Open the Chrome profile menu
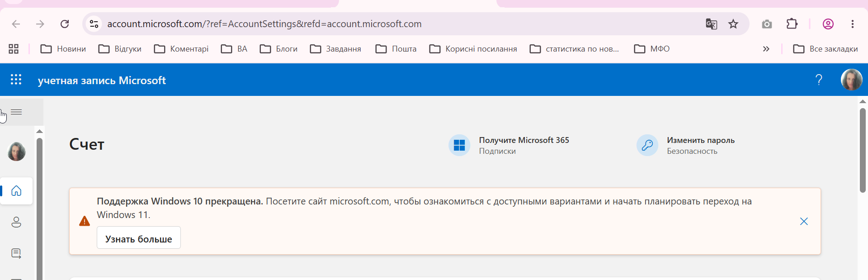 tap(828, 24)
